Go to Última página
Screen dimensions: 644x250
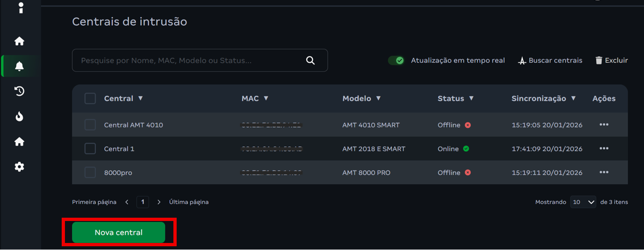(189, 202)
